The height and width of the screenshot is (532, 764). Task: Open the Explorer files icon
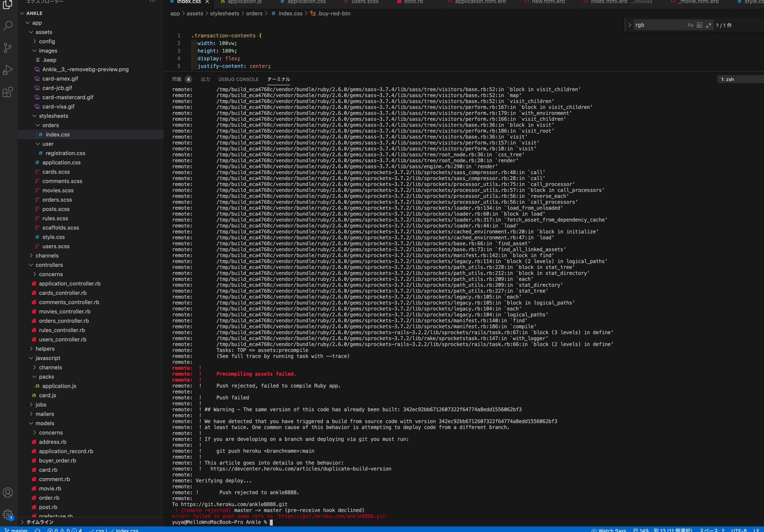click(8, 4)
